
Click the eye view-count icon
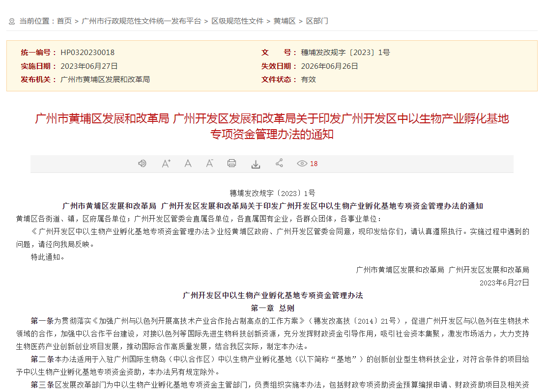(x=302, y=164)
